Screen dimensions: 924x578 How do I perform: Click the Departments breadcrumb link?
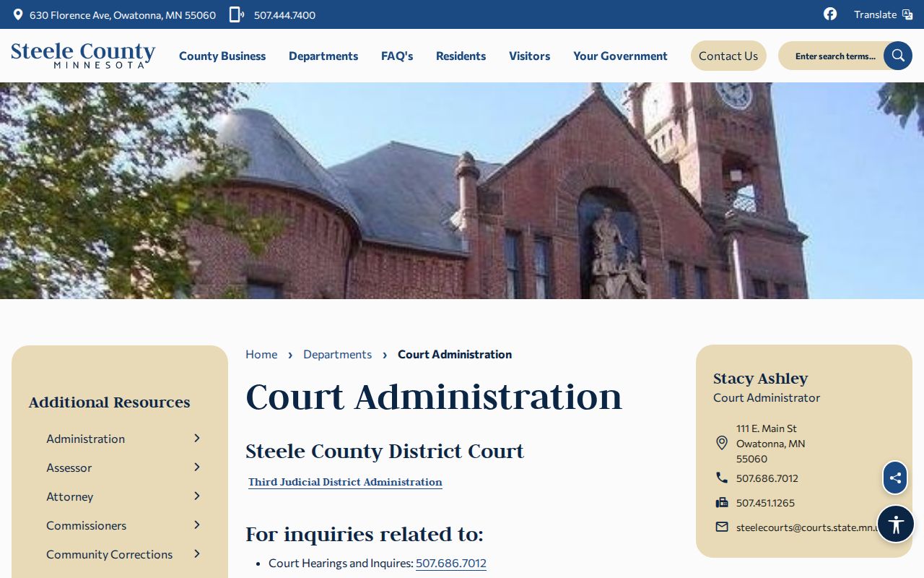click(337, 354)
